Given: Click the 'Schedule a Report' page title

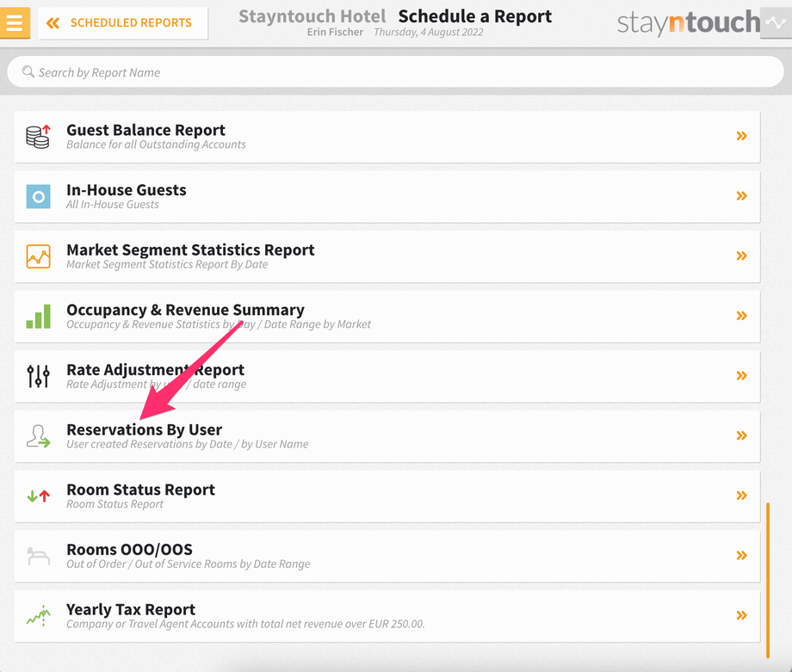Looking at the screenshot, I should pyautogui.click(x=475, y=16).
